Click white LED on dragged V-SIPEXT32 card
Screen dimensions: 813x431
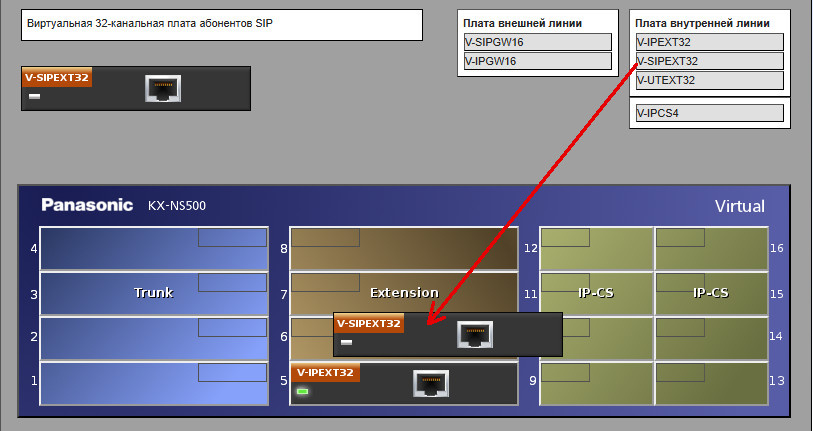346,342
